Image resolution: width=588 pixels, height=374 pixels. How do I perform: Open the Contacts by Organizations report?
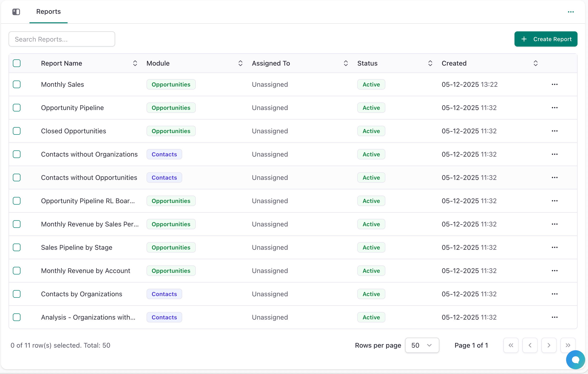[x=82, y=294]
